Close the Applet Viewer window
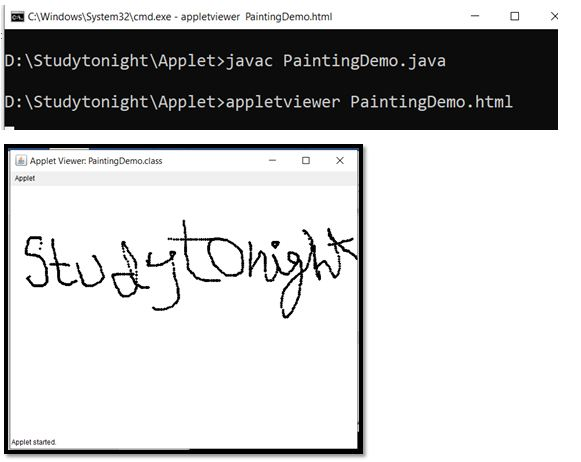 point(340,160)
